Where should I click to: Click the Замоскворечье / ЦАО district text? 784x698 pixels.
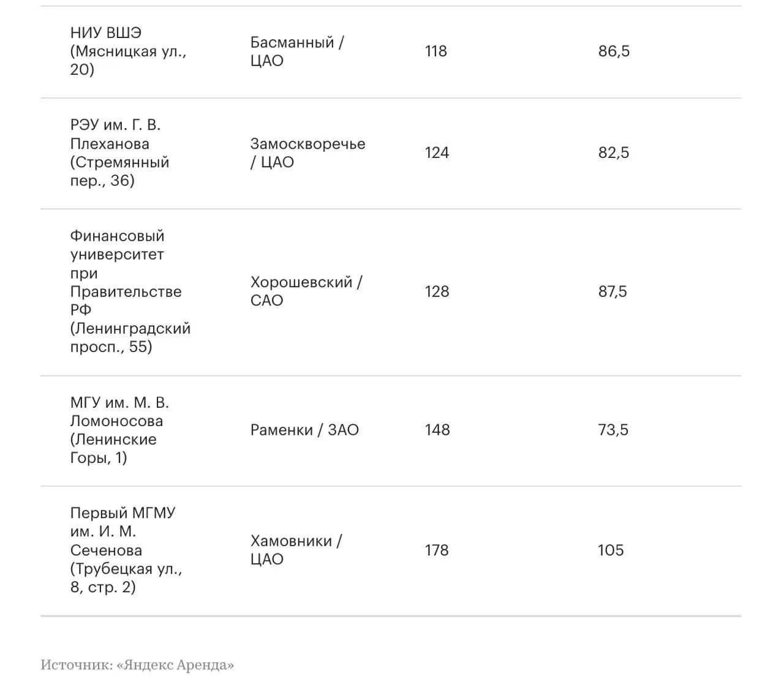[307, 153]
